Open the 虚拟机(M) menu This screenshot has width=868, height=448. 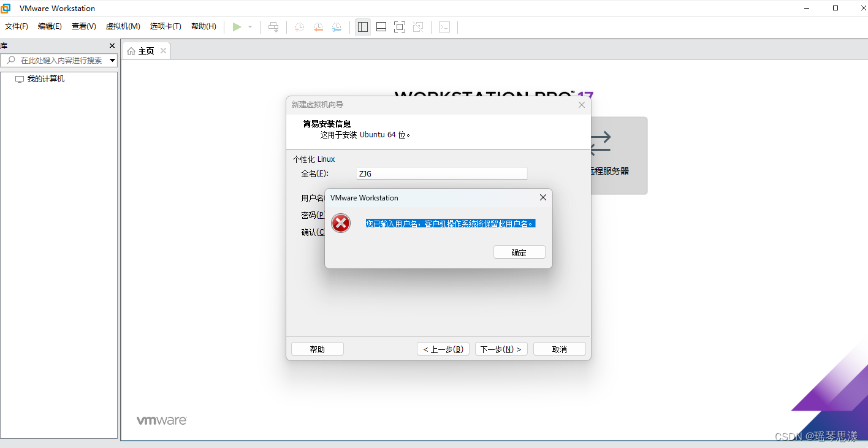tap(123, 26)
